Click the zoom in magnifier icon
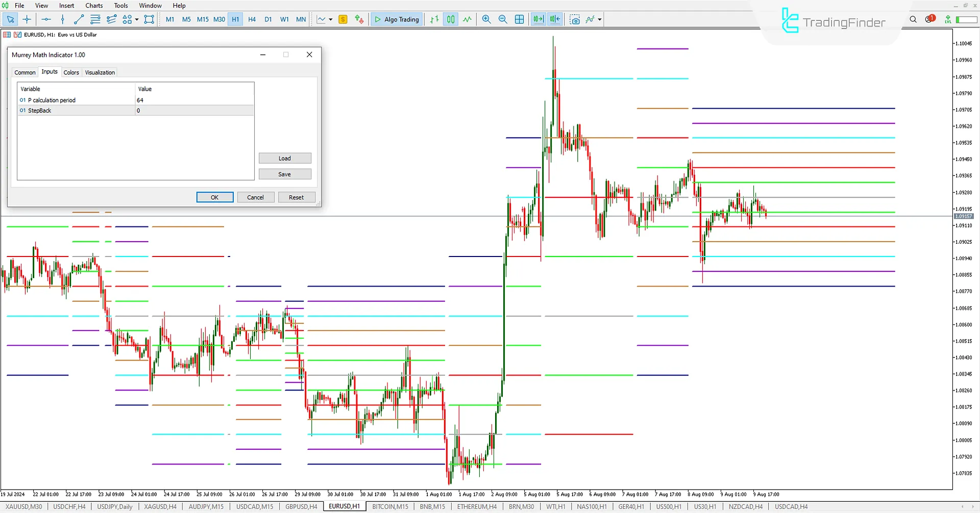980x513 pixels. click(486, 19)
